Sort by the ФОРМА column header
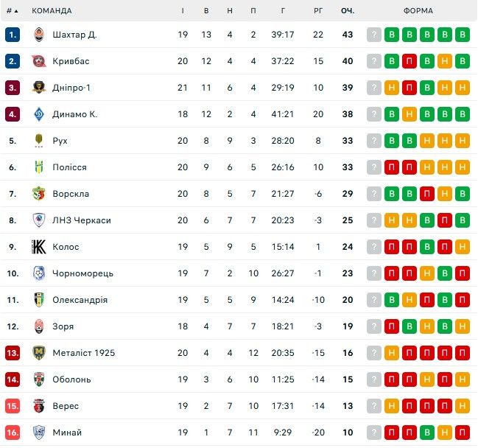The image size is (478, 448). (x=418, y=11)
